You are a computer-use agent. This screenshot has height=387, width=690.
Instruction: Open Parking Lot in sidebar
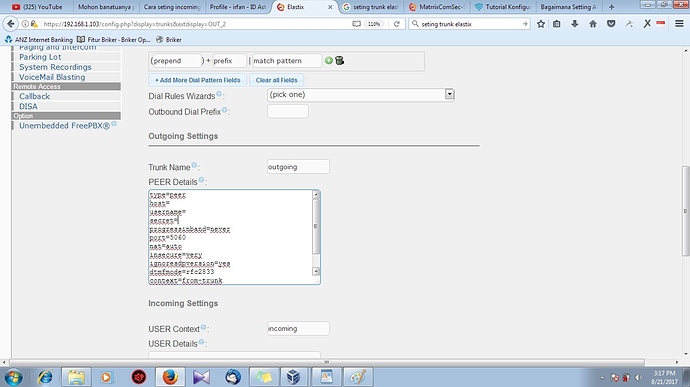(40, 57)
